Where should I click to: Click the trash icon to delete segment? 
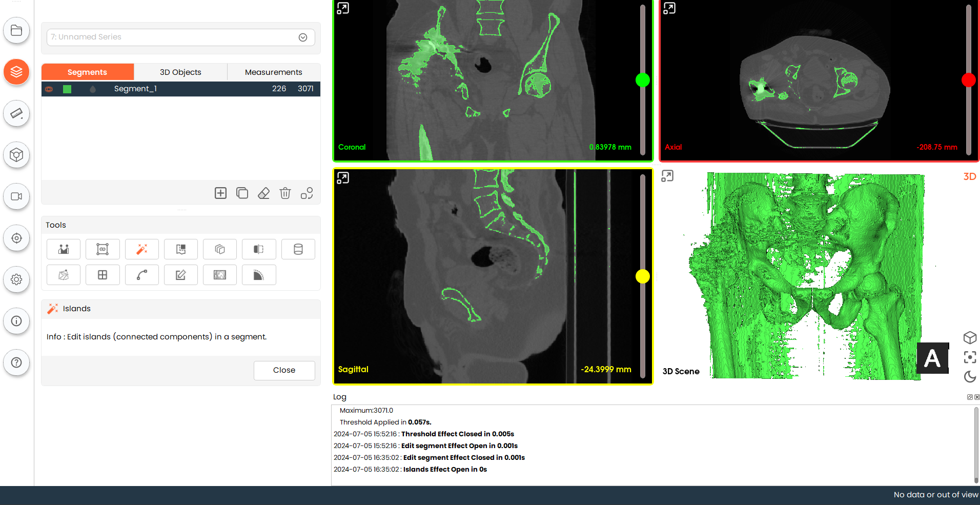pyautogui.click(x=285, y=193)
